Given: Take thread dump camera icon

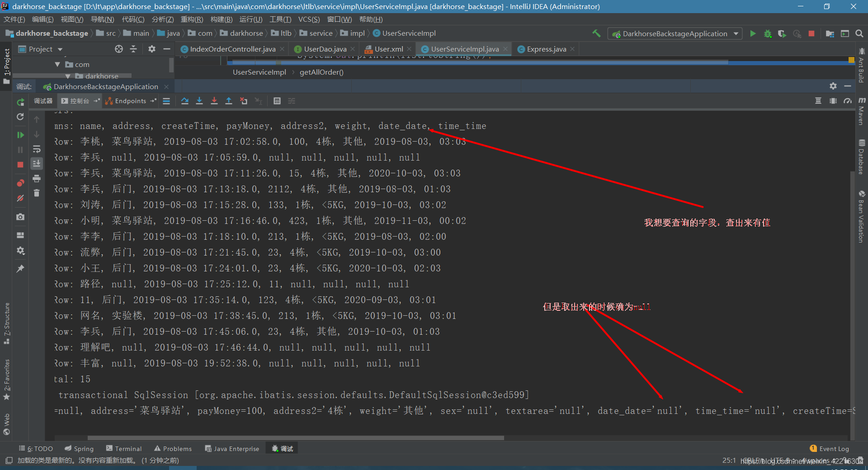Looking at the screenshot, I should click(20, 217).
